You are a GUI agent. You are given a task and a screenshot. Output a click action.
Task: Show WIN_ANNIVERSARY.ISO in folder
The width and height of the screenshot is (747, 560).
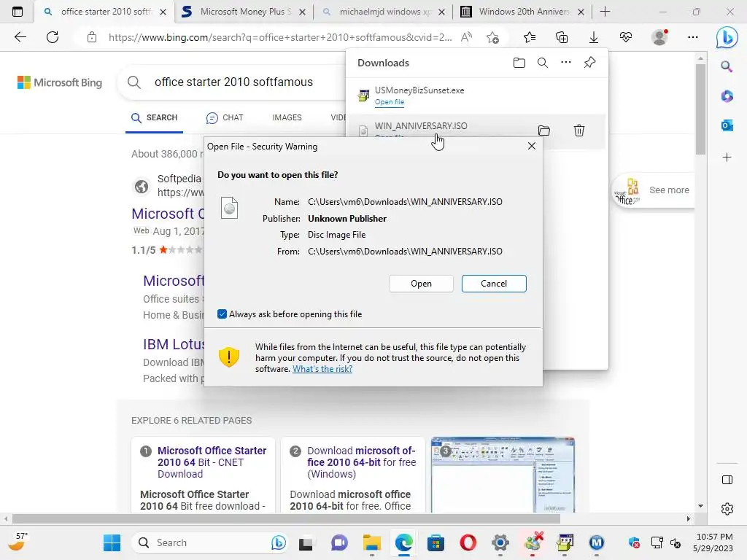544,131
